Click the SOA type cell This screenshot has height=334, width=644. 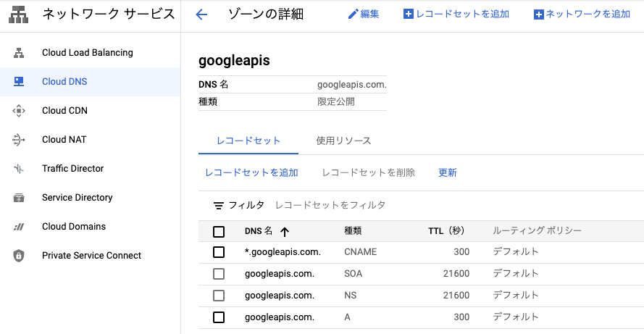pyautogui.click(x=354, y=274)
